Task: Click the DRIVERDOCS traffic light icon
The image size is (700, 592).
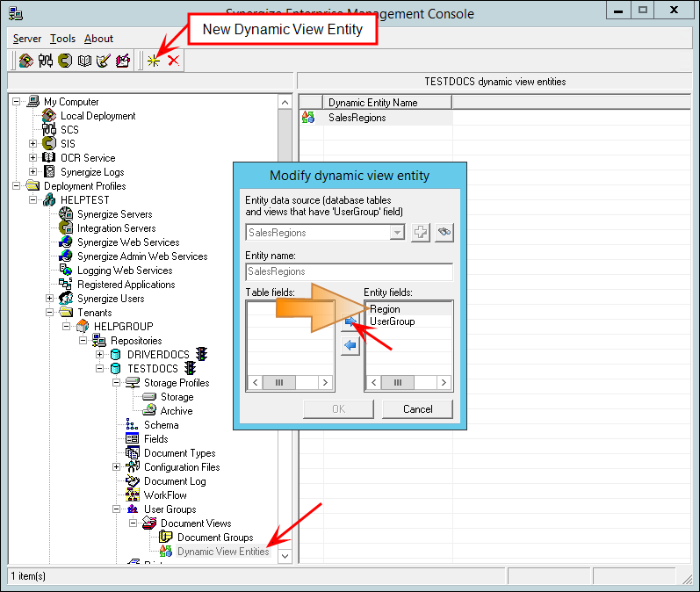Action: 202,354
